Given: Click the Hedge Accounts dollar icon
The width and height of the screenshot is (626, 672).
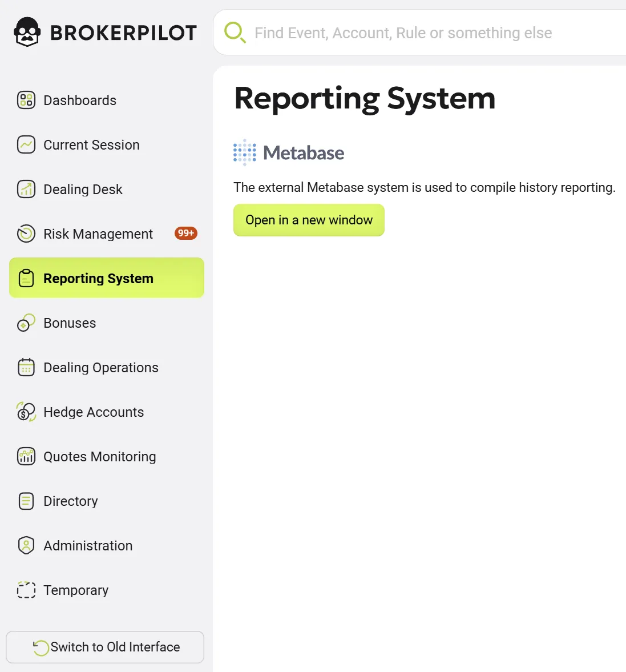Looking at the screenshot, I should pos(26,412).
